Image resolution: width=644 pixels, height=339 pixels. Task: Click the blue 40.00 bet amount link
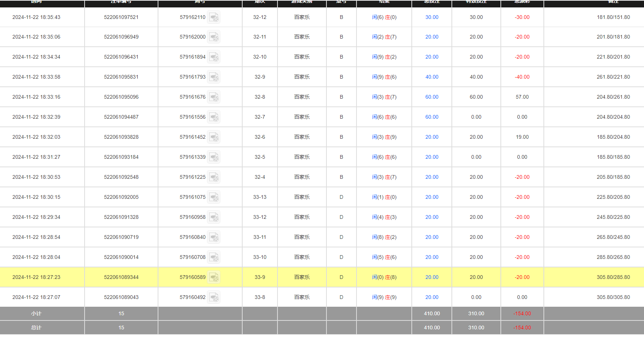431,77
